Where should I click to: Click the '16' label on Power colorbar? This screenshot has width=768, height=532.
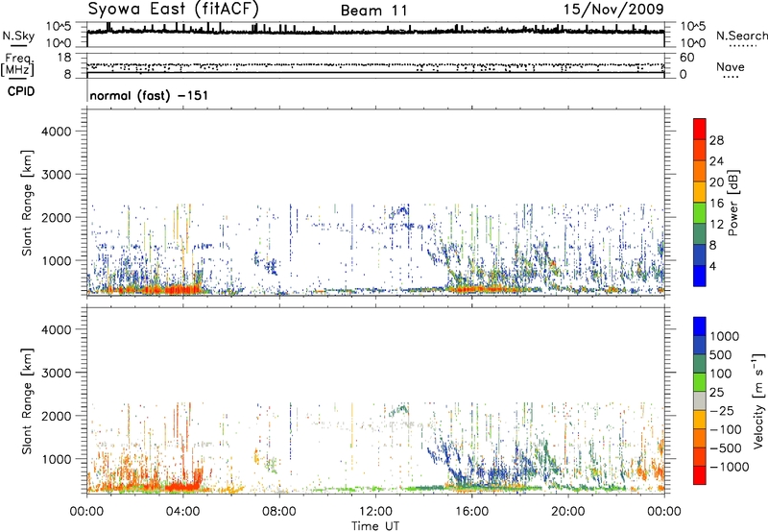coord(716,204)
